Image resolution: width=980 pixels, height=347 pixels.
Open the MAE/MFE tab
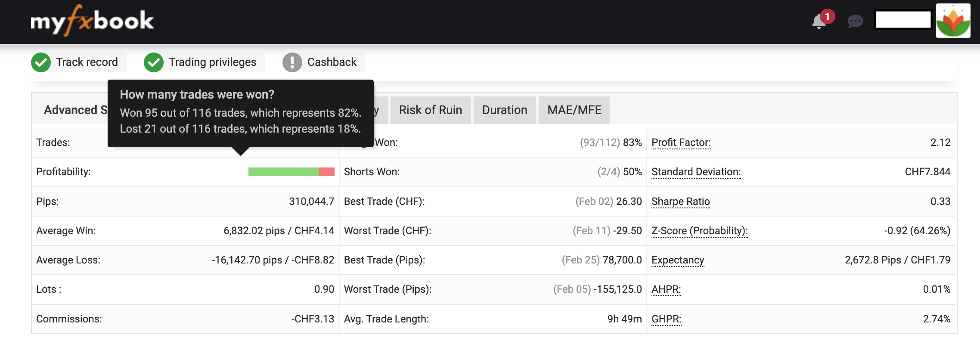click(x=574, y=110)
